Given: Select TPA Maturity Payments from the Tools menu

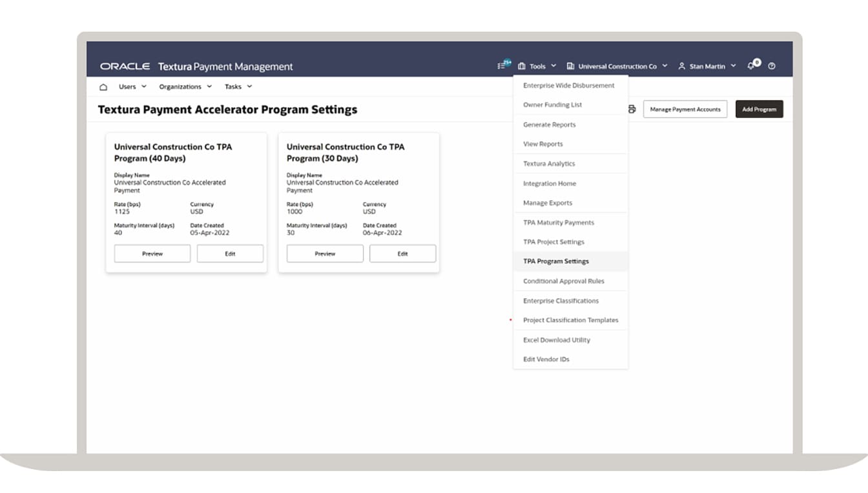Looking at the screenshot, I should 557,223.
